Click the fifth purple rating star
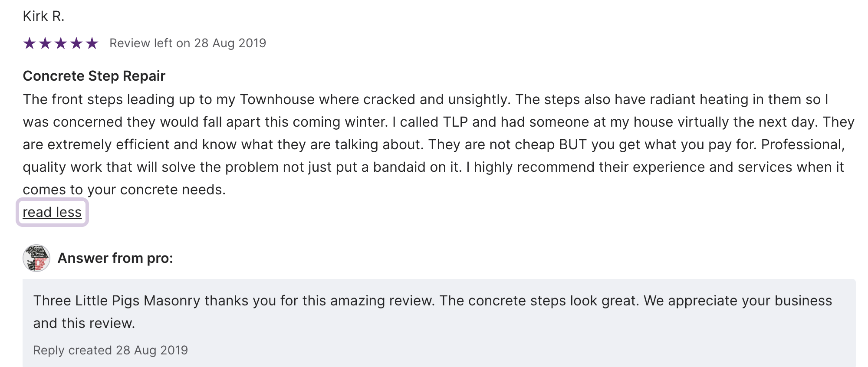This screenshot has height=367, width=868. click(92, 43)
